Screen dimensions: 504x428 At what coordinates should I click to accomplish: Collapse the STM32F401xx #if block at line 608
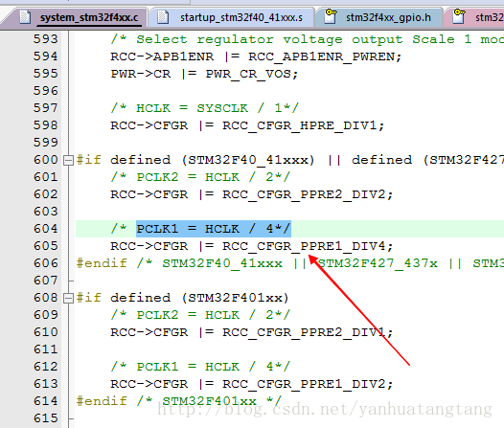[x=68, y=299]
